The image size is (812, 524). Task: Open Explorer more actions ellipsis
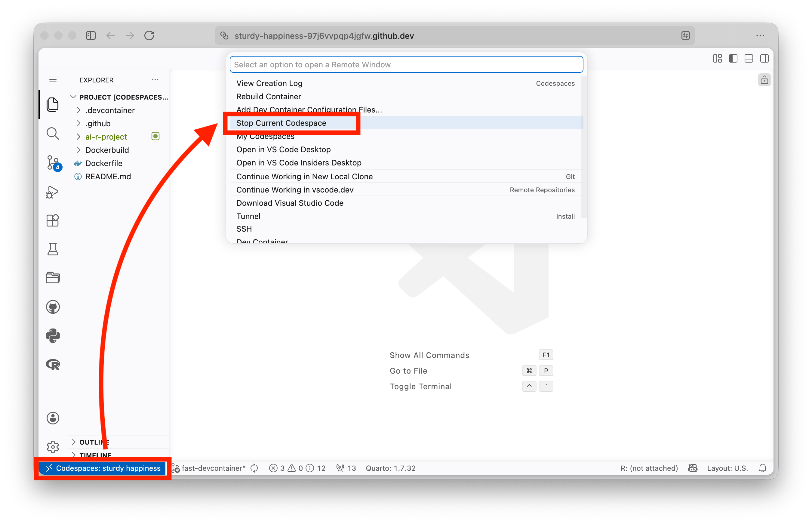[155, 80]
